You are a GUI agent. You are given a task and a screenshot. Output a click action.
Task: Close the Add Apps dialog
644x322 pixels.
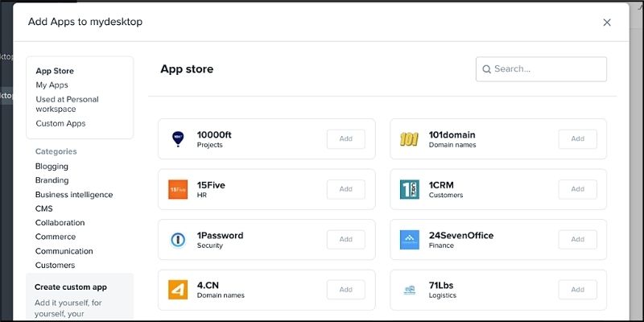coord(607,23)
